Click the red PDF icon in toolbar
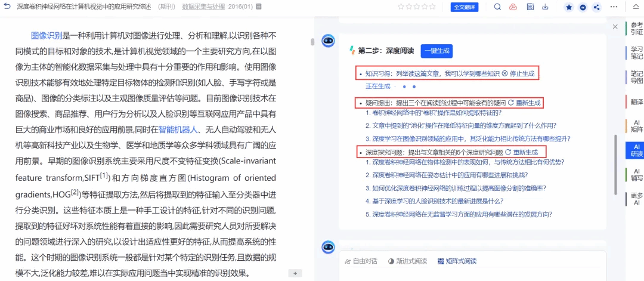Screen dimensions: 644x281 coord(513,7)
